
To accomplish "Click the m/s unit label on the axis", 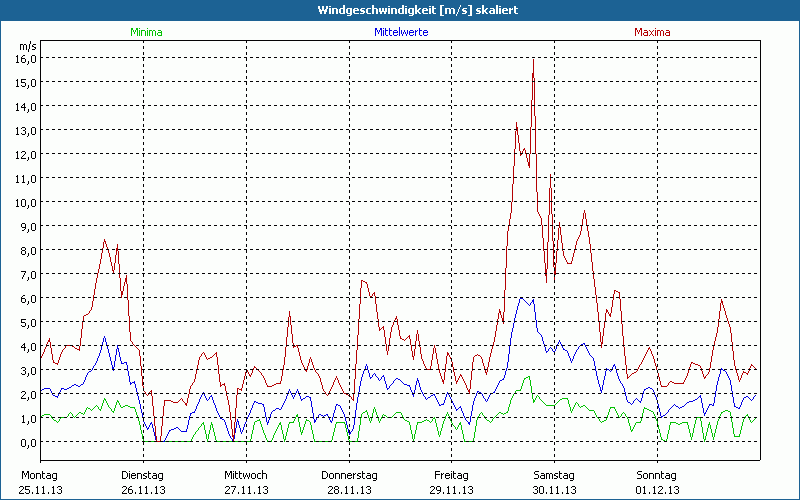I will tap(28, 46).
